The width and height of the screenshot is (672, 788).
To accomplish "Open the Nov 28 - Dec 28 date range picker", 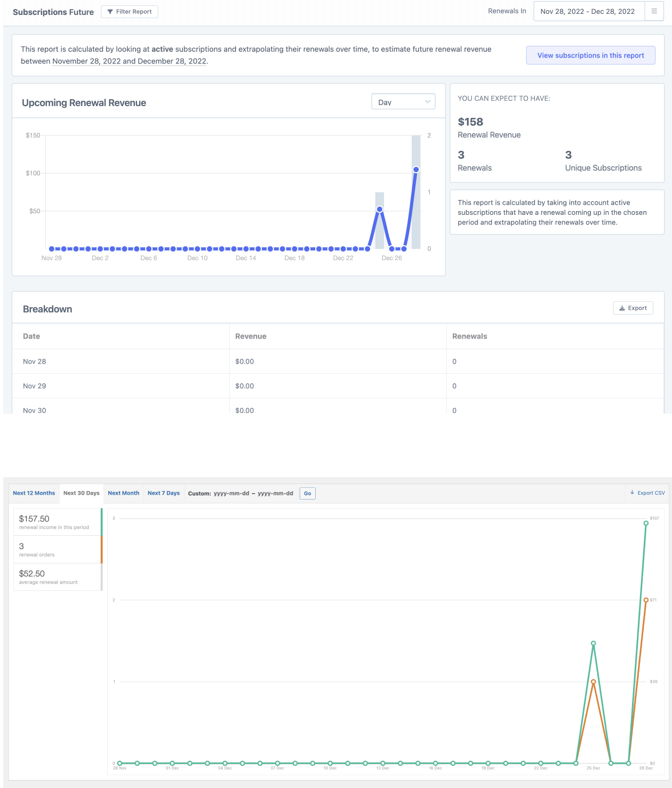I will pyautogui.click(x=588, y=11).
